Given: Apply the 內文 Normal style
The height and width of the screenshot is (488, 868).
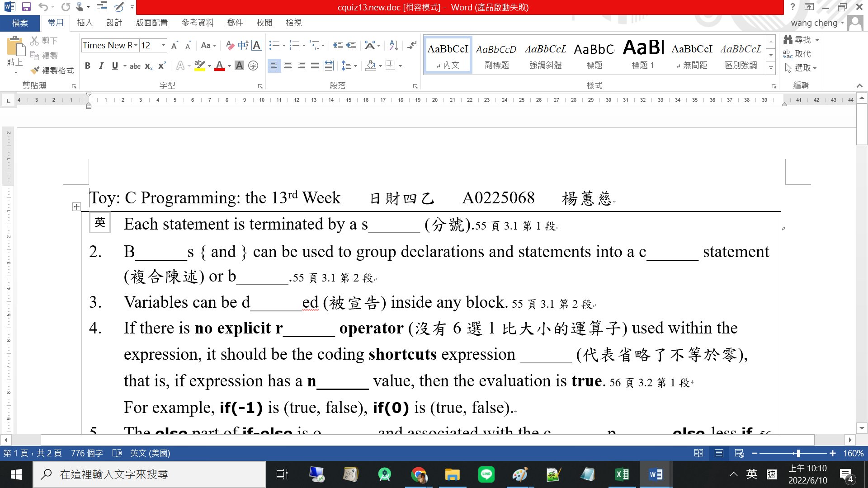Looking at the screenshot, I should tap(448, 55).
